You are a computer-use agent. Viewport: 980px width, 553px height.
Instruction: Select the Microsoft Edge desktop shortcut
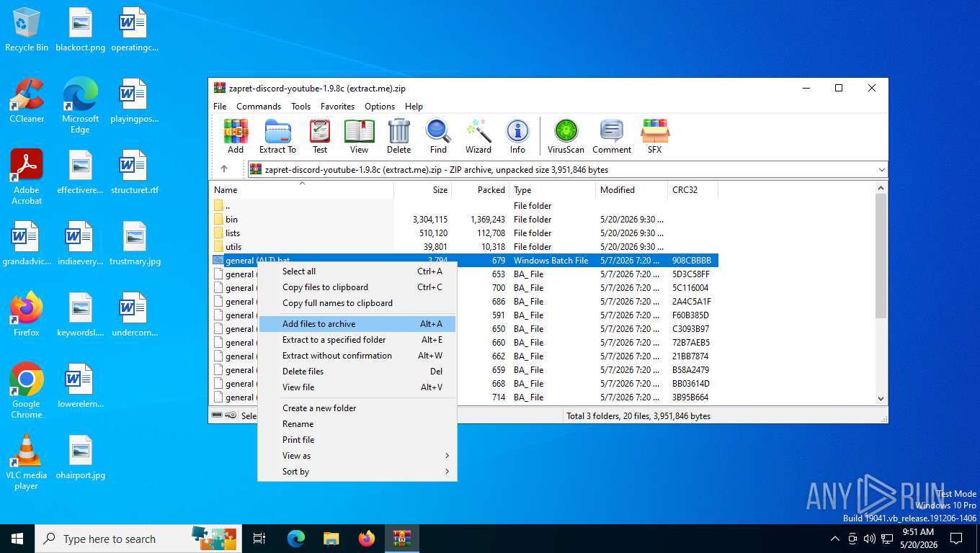(x=80, y=106)
